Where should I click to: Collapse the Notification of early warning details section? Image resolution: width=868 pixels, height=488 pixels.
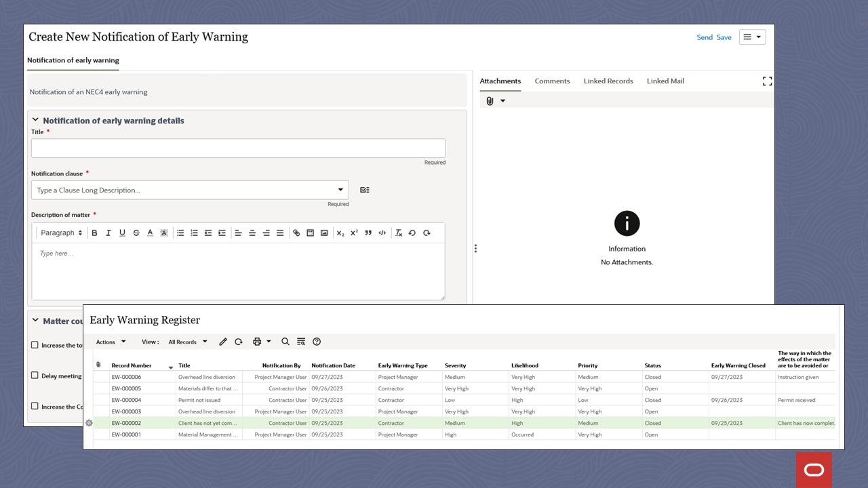tap(35, 118)
